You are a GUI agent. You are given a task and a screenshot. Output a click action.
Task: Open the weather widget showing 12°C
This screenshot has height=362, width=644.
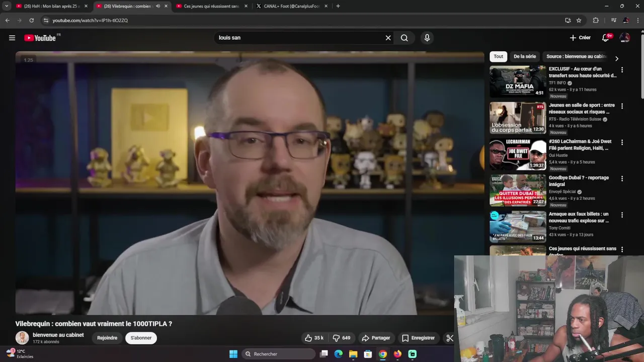(20, 354)
